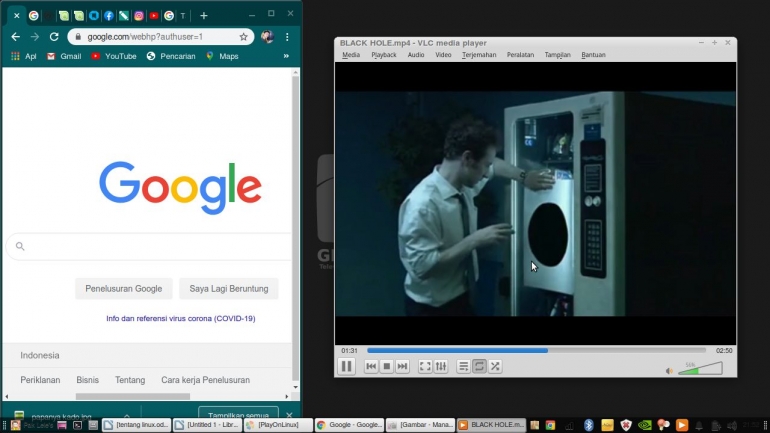
Task: Open the VLC Audio menu
Action: [x=416, y=55]
